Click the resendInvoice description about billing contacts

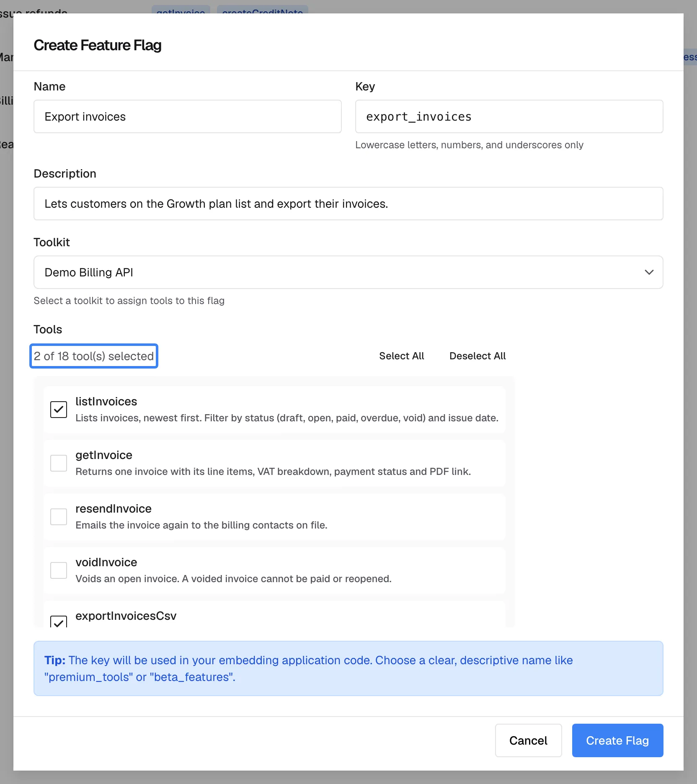[x=201, y=525]
